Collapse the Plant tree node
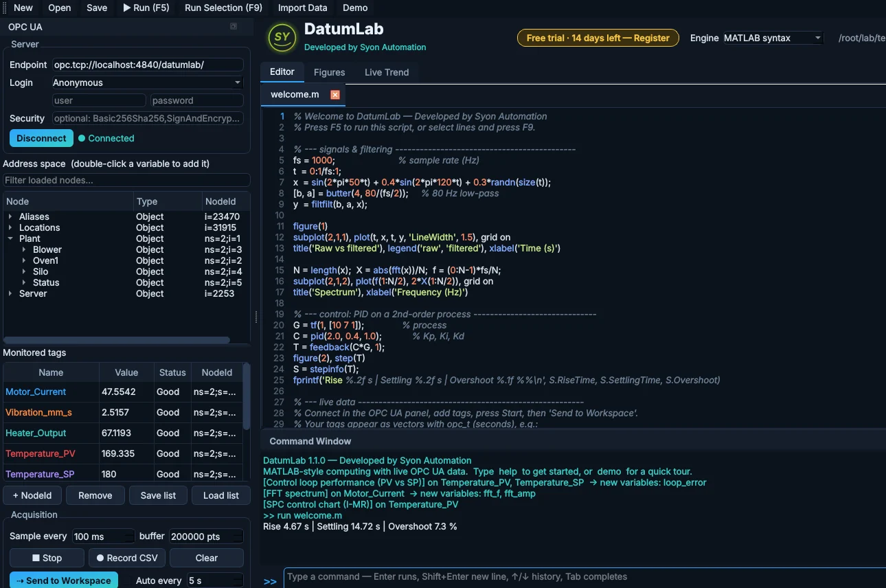 click(x=10, y=238)
